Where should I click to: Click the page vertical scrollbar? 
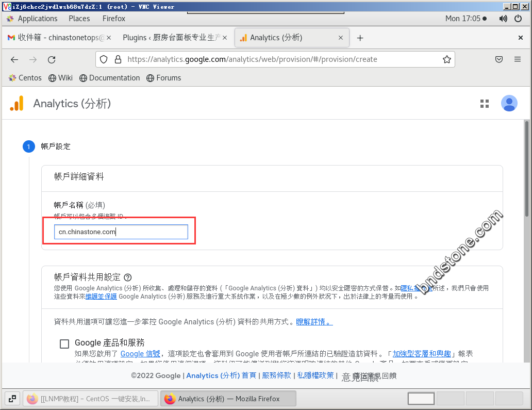[x=526, y=169]
